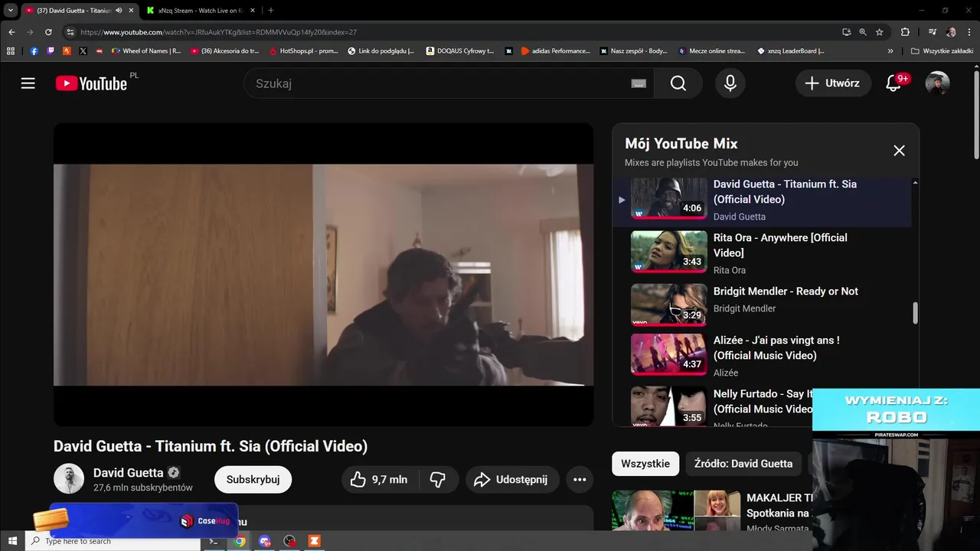The height and width of the screenshot is (551, 980).
Task: Open the browser extensions puzzle icon
Action: coord(905,32)
